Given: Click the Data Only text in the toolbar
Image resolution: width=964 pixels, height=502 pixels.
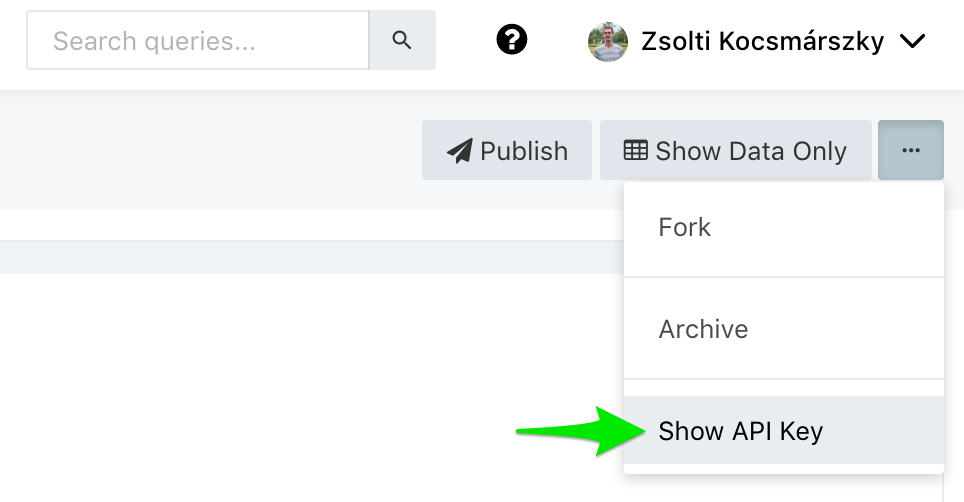Looking at the screenshot, I should (x=785, y=151).
